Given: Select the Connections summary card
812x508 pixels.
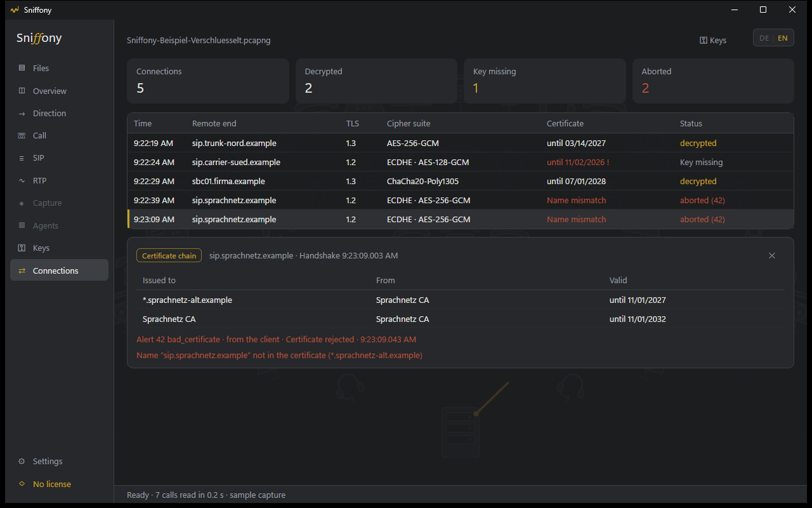Looking at the screenshot, I should click(x=208, y=81).
